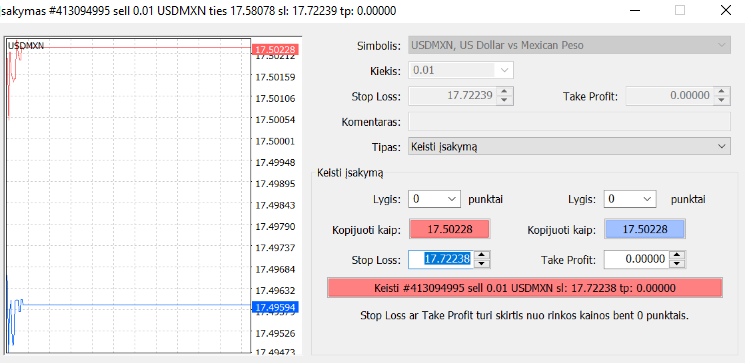Screen dimensions: 745x363
Task: Click the blue bid price label 17.49594 on chart
Action: coord(275,307)
